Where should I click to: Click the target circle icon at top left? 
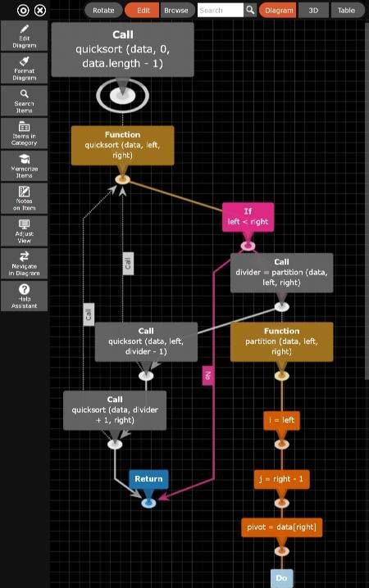[23, 11]
